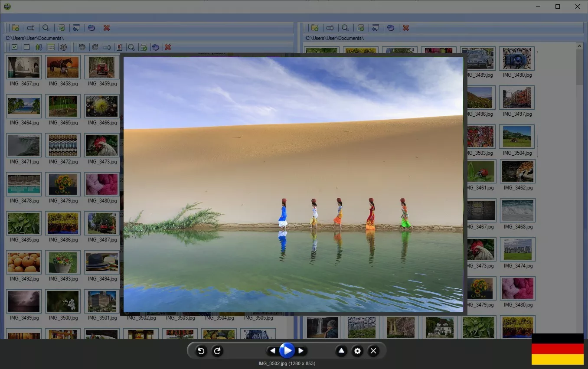
Task: Activate the search icon in the right pane
Action: coord(345,28)
